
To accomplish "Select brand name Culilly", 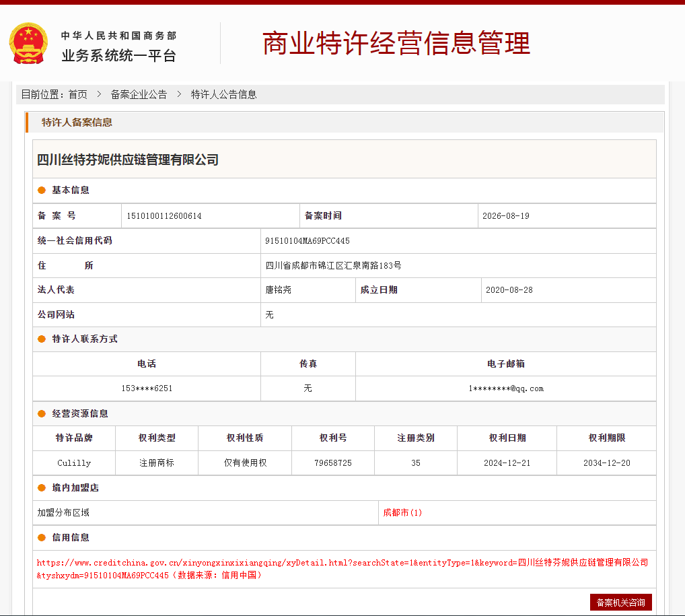I will pos(74,463).
